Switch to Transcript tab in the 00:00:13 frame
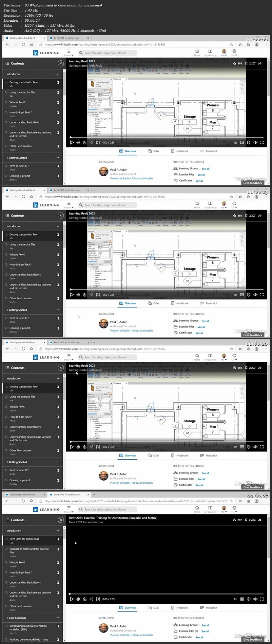 coord(209,303)
